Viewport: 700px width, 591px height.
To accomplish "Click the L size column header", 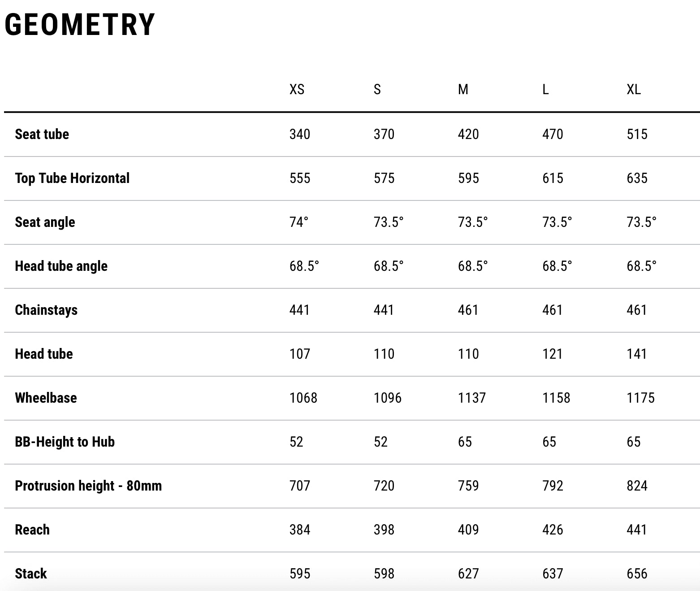I will 545,90.
